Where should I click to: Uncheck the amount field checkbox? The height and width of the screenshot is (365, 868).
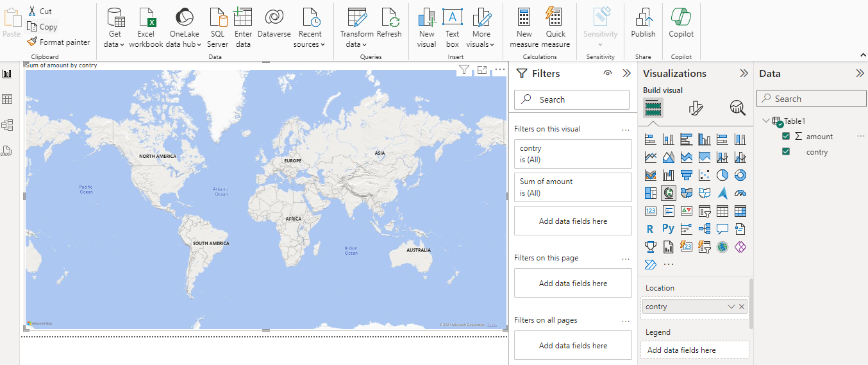pos(786,136)
